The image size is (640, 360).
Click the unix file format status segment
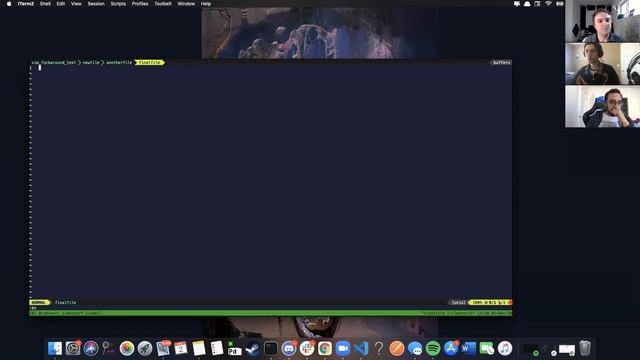coord(458,302)
